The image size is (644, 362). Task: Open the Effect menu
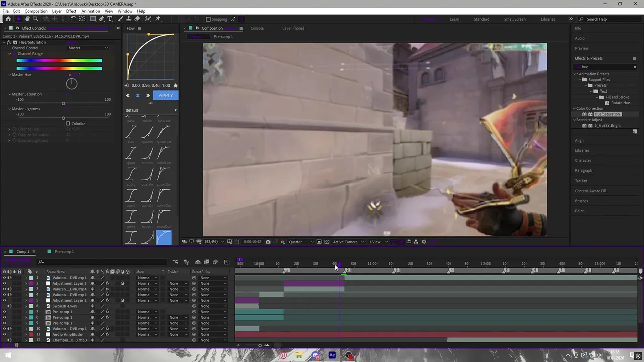pyautogui.click(x=71, y=11)
